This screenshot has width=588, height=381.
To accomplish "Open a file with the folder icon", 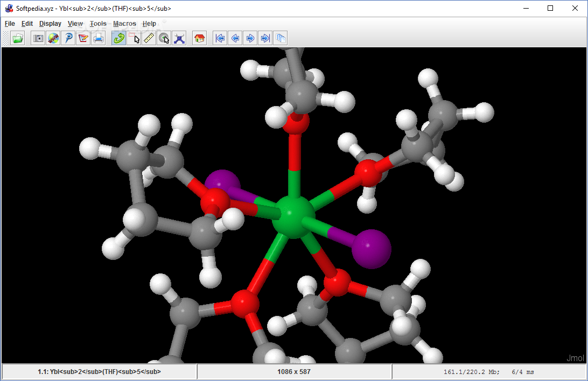I will point(18,38).
